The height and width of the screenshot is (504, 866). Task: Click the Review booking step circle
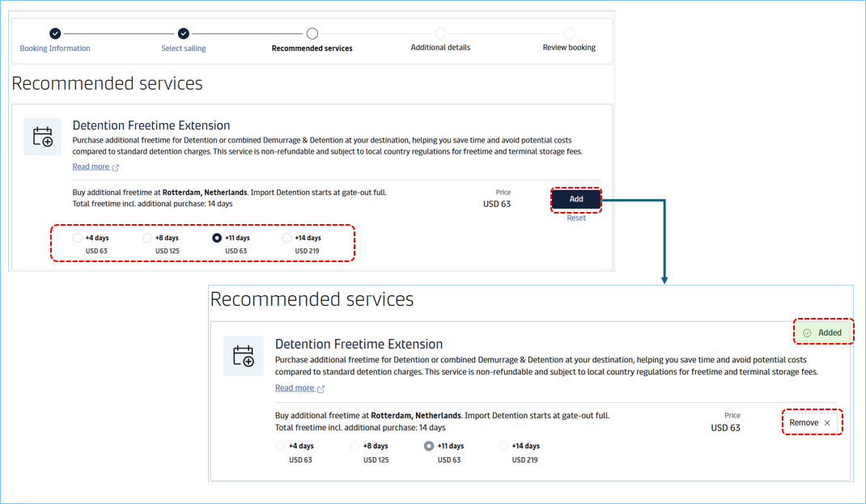(569, 33)
